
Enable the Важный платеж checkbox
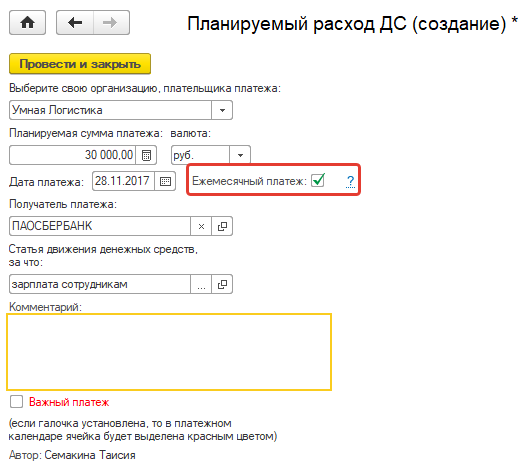[16, 402]
